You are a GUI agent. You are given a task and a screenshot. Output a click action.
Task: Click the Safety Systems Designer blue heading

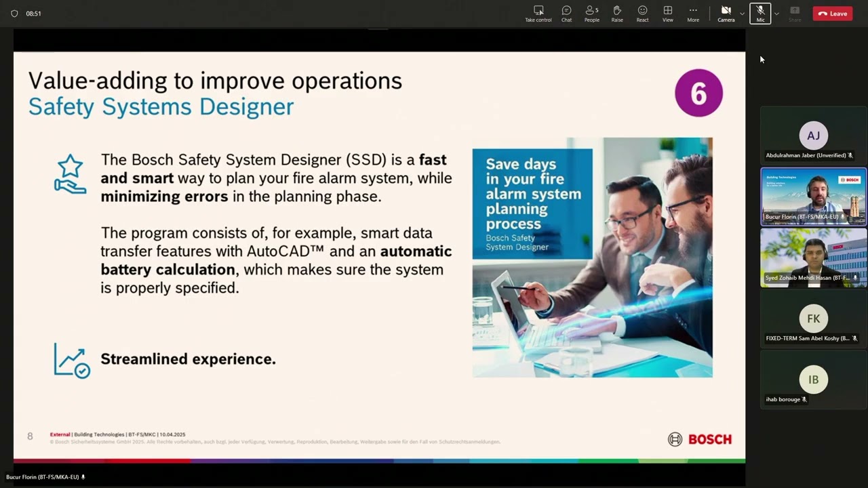click(x=161, y=106)
